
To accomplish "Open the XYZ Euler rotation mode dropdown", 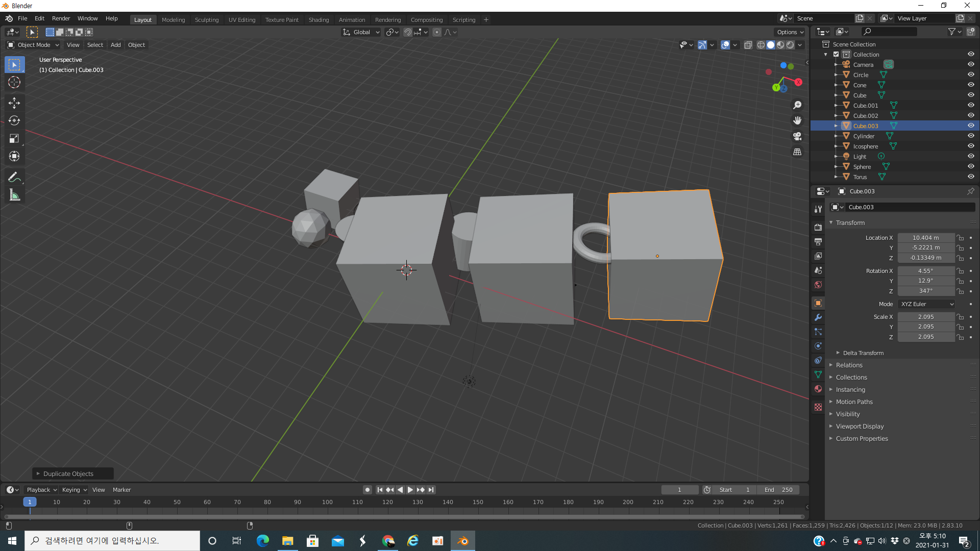I will (926, 304).
